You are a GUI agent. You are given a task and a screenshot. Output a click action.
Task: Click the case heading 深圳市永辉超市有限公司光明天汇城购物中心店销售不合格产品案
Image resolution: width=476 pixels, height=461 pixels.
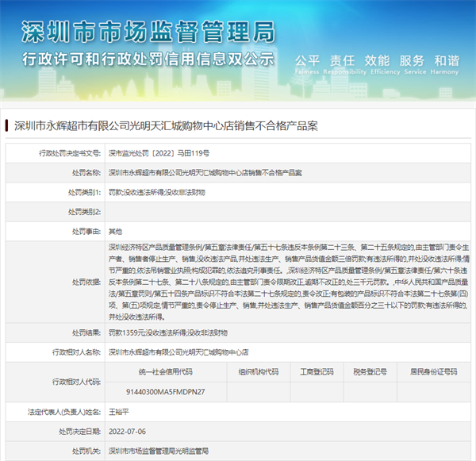(166, 125)
